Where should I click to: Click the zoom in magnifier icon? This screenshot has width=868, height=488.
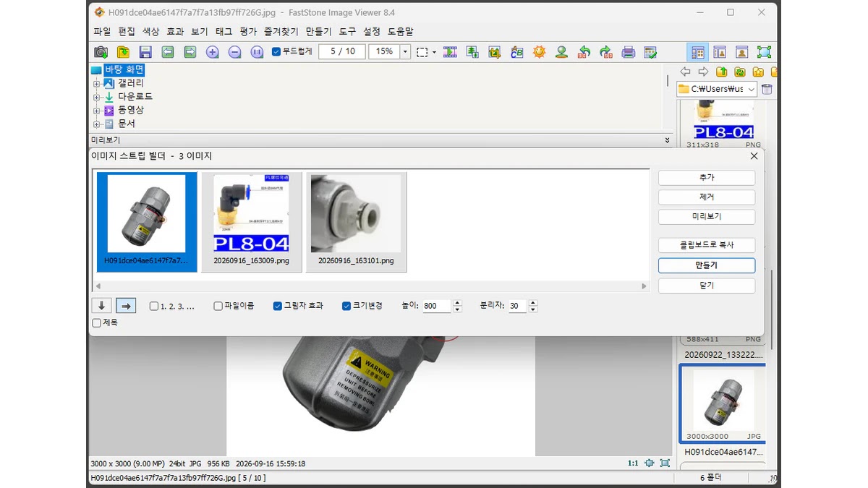click(213, 52)
